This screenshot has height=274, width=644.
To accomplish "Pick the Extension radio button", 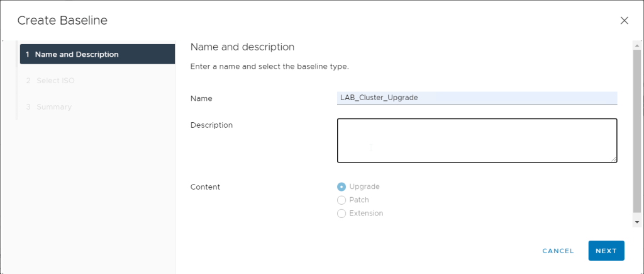I will click(341, 214).
